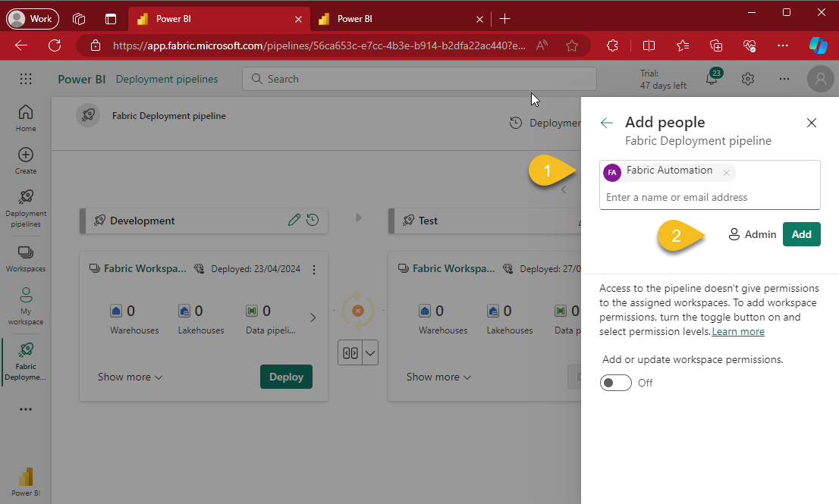
Task: Open the Learn more link
Action: 737,330
